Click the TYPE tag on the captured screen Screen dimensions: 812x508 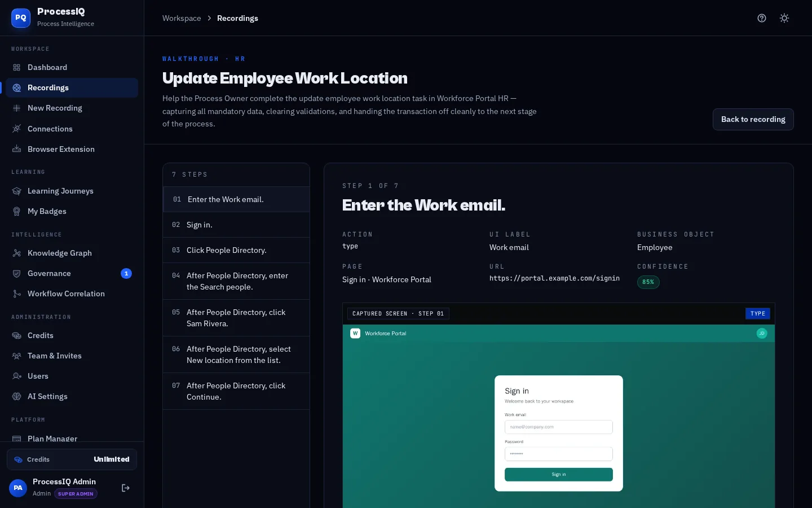click(758, 314)
